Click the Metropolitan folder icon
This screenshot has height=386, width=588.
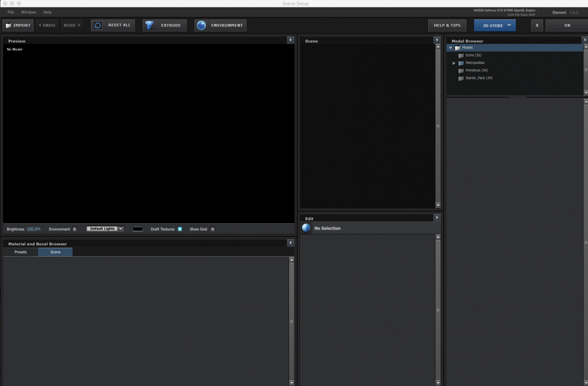(461, 63)
